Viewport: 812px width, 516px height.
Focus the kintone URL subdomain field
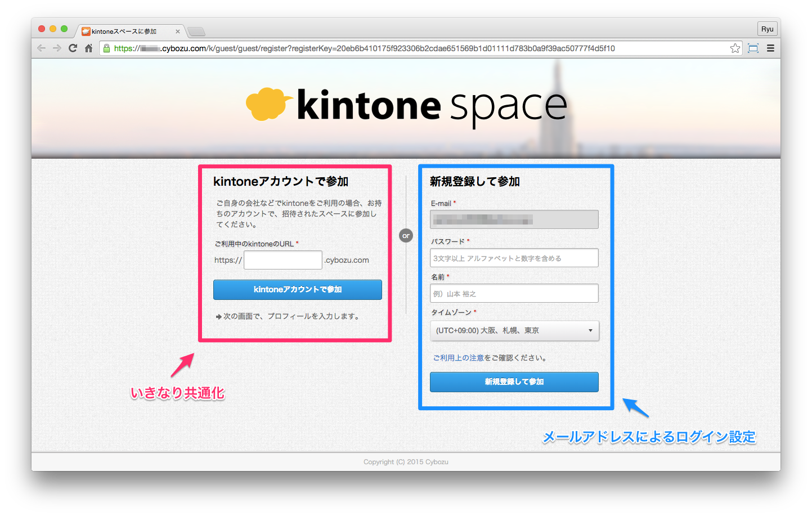point(283,260)
